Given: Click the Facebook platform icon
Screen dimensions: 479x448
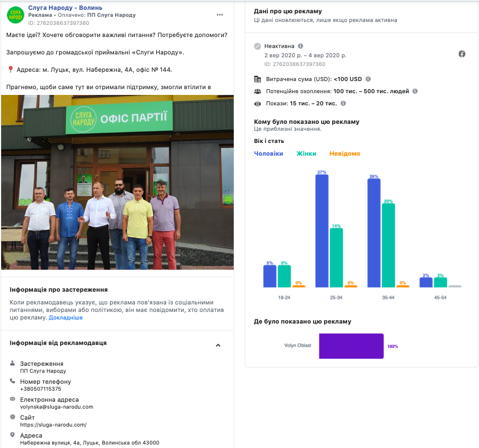Looking at the screenshot, I should [462, 54].
